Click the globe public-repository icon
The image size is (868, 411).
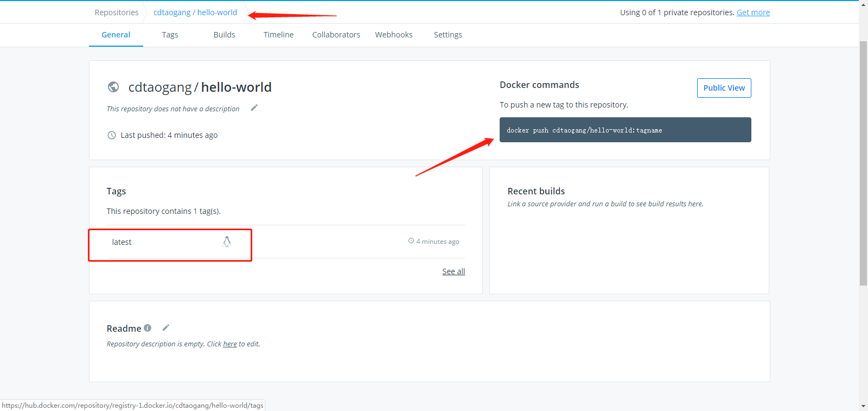[113, 87]
